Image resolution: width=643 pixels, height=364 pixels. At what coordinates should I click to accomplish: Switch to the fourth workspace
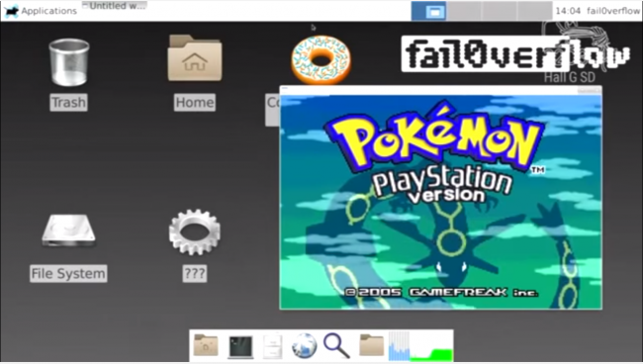coord(535,11)
